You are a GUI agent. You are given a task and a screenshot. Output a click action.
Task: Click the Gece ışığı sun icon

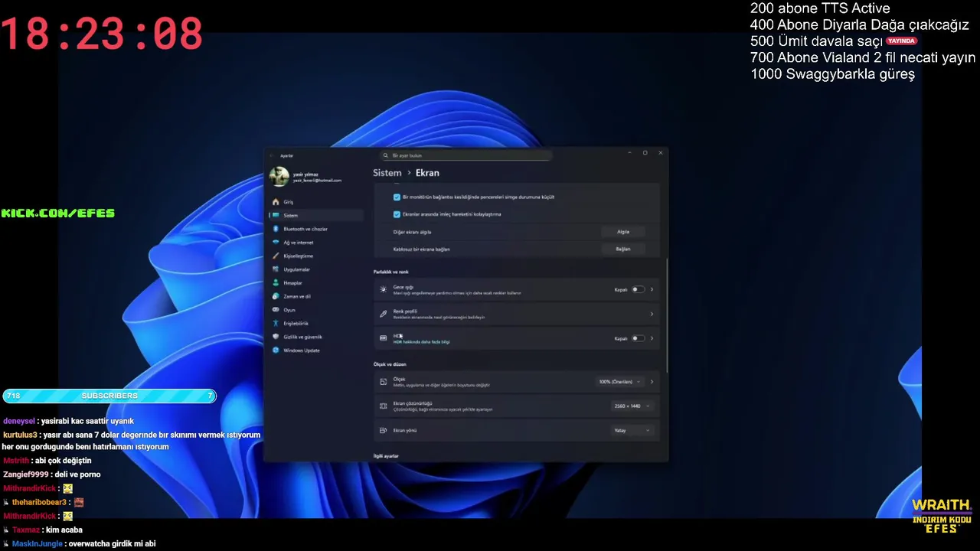pos(384,289)
